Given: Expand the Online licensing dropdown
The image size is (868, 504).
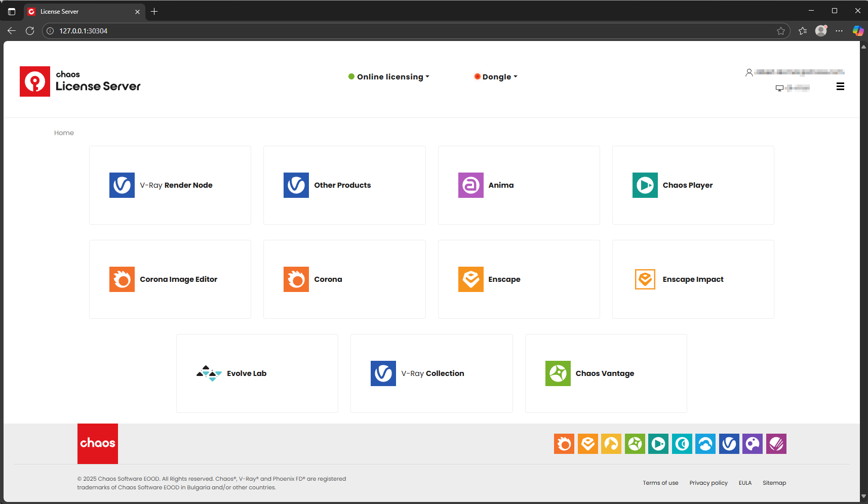Looking at the screenshot, I should click(x=389, y=76).
